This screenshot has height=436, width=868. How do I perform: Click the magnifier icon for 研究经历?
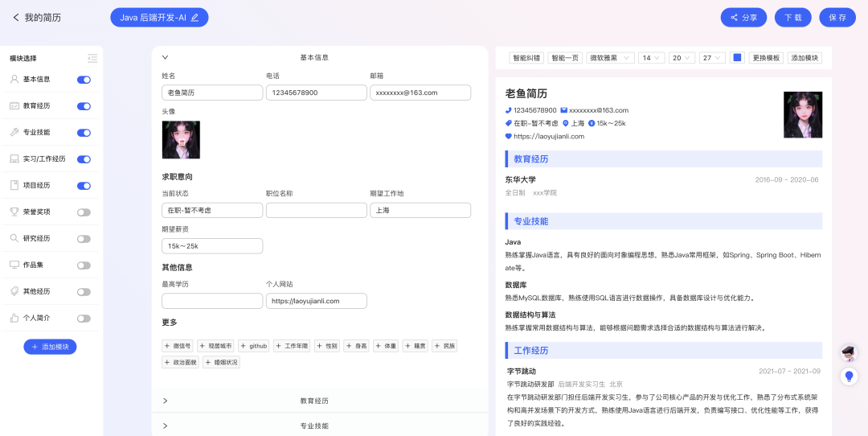(x=14, y=238)
